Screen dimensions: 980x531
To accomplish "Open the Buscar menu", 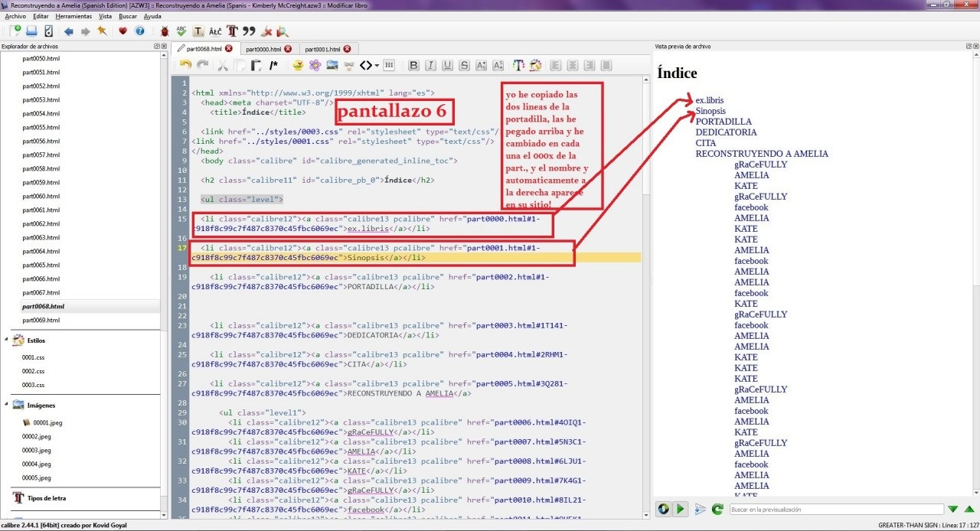I will click(128, 16).
